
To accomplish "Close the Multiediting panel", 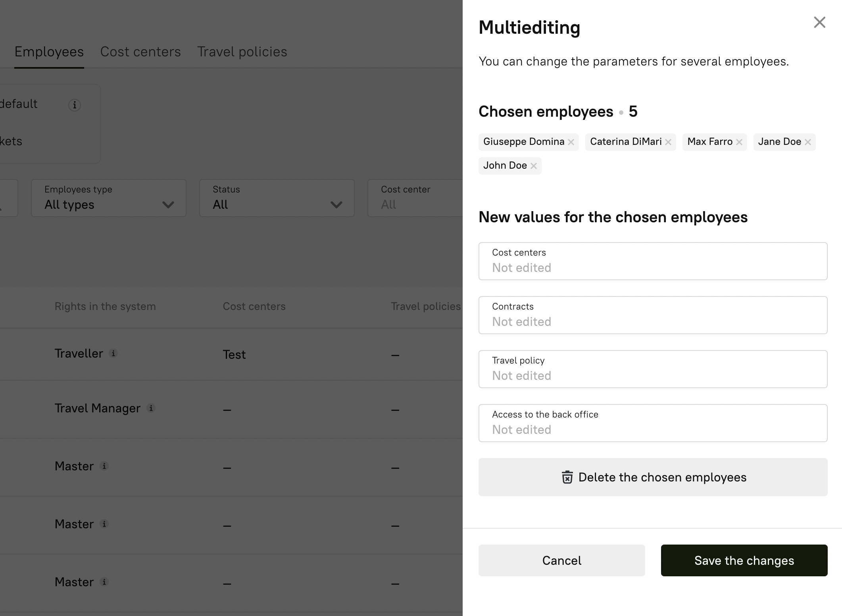I will pos(819,22).
